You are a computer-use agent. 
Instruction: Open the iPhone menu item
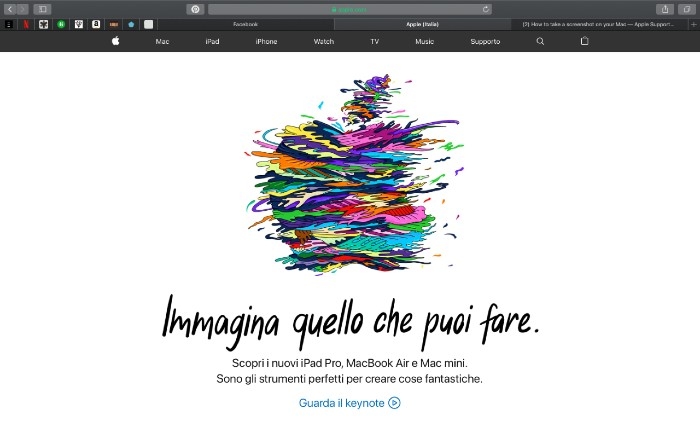tap(267, 42)
